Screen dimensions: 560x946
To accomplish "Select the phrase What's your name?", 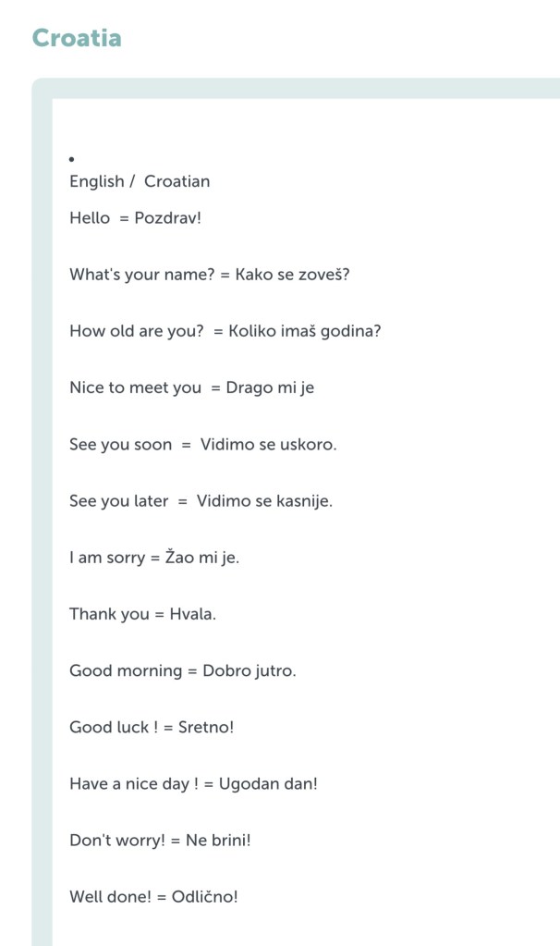I will tap(141, 275).
